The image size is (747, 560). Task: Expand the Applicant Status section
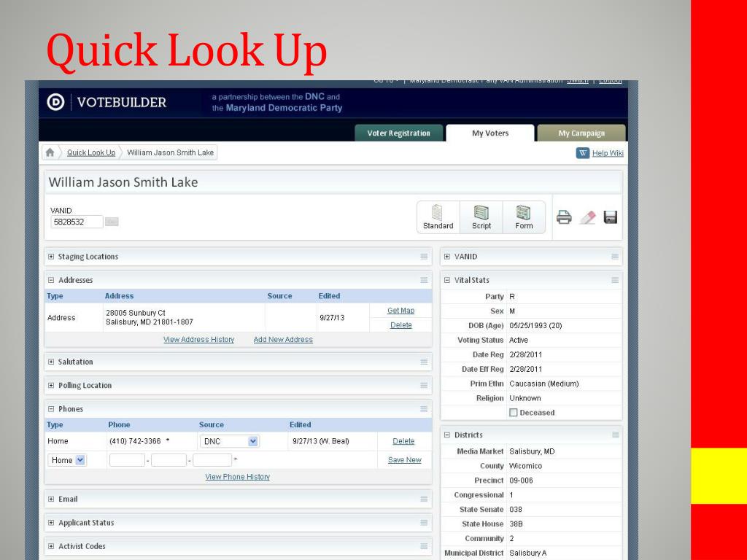[51, 522]
